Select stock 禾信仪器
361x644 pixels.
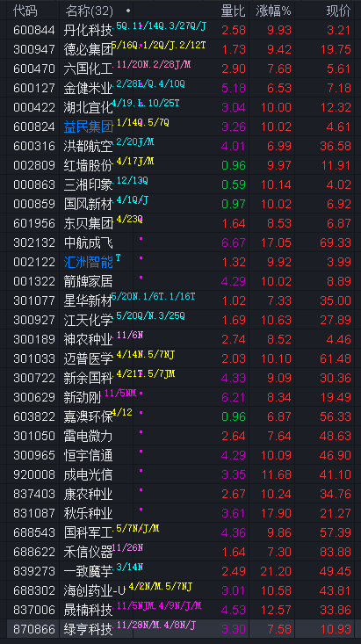coord(89,551)
